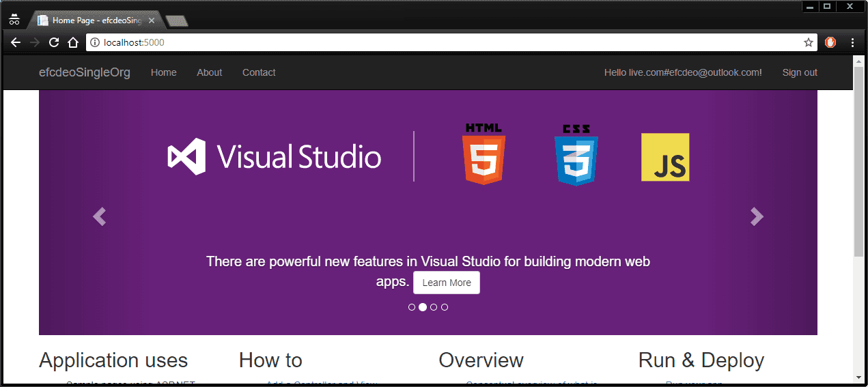This screenshot has height=387, width=868.
Task: Select the first carousel indicator dot
Action: pos(412,307)
